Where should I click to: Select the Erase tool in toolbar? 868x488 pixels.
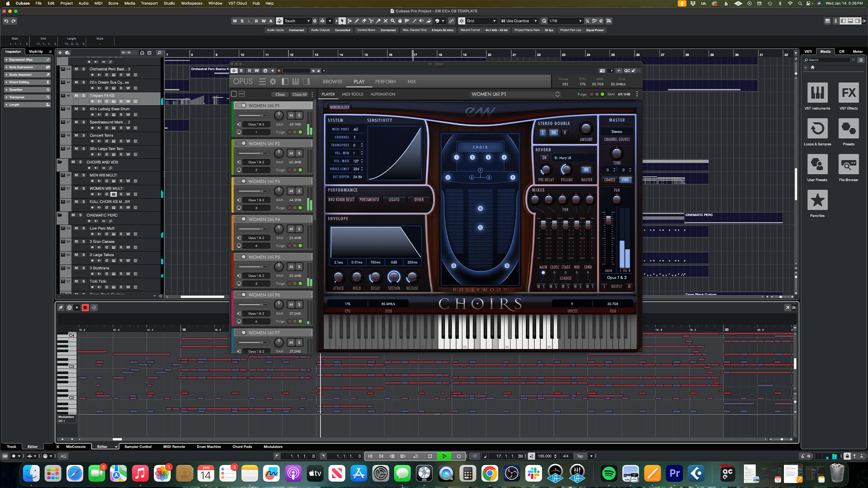coord(364,21)
